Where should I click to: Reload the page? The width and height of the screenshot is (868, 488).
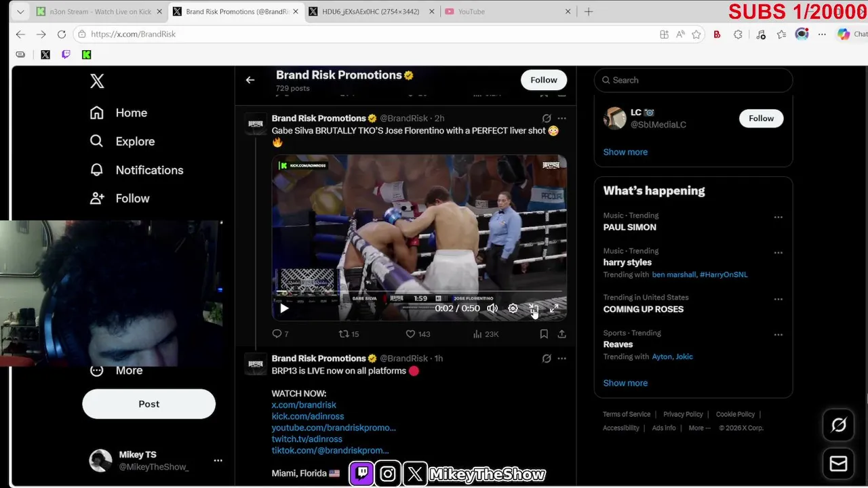click(62, 34)
